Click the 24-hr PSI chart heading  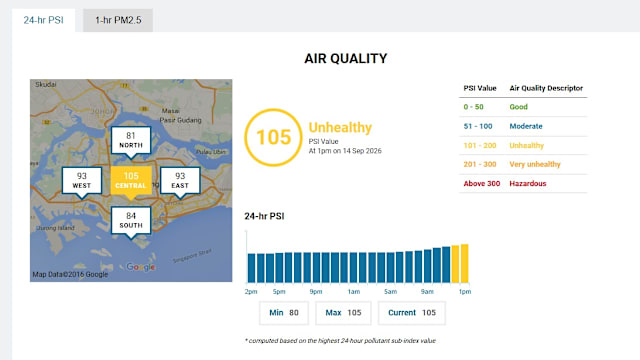coord(264,216)
